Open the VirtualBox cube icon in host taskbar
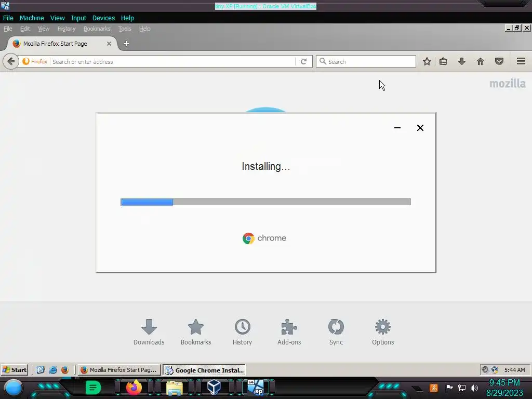The width and height of the screenshot is (532, 399). tap(214, 388)
